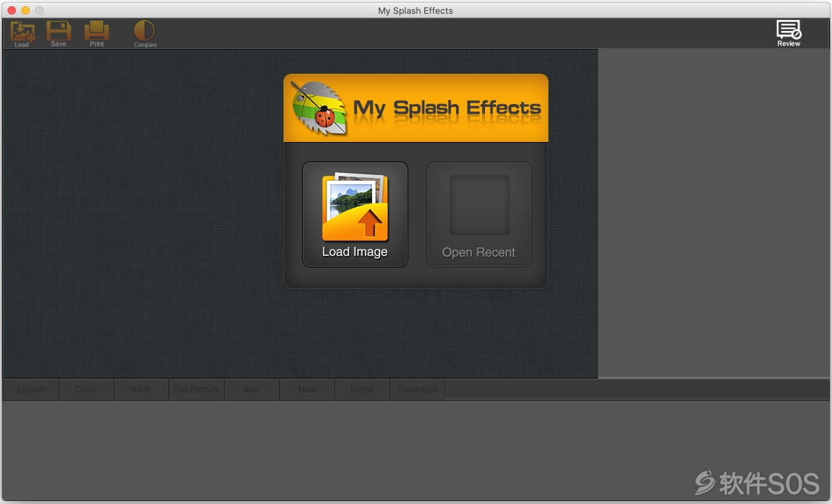Select the Transition tab
The width and height of the screenshot is (832, 504).
click(x=417, y=389)
